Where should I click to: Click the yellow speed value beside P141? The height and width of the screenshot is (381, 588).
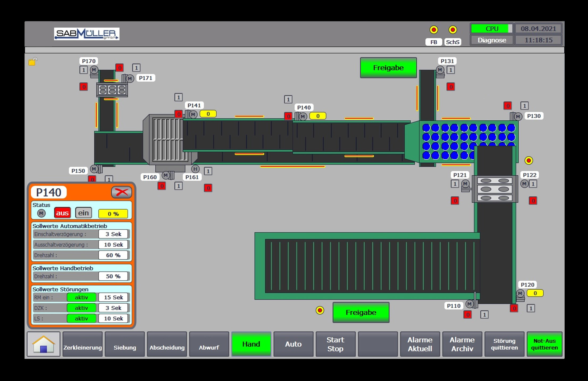pos(208,114)
